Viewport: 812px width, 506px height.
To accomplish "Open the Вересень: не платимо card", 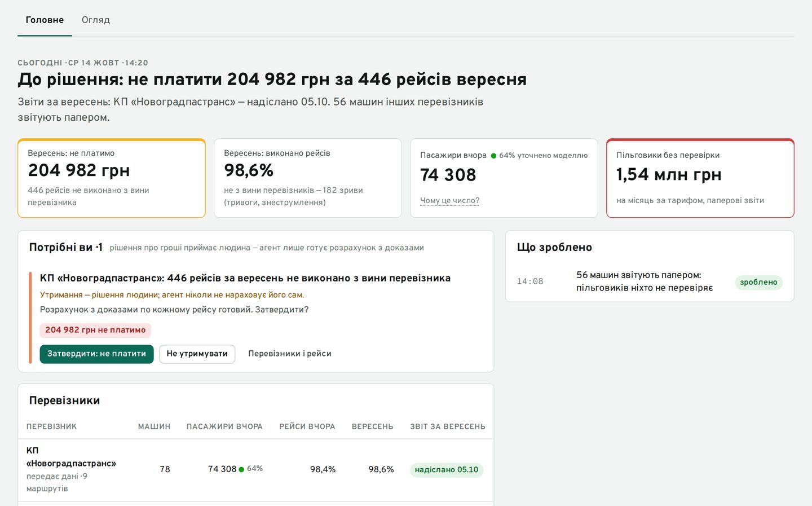I will (112, 178).
